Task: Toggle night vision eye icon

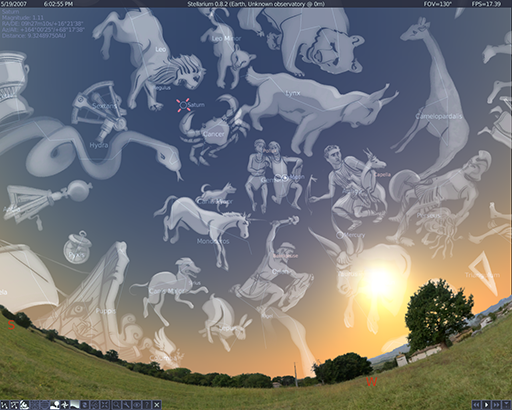Action: tap(136, 405)
